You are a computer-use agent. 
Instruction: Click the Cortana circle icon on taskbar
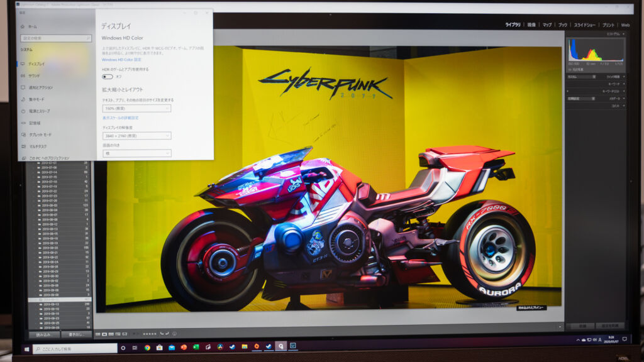coord(123,348)
